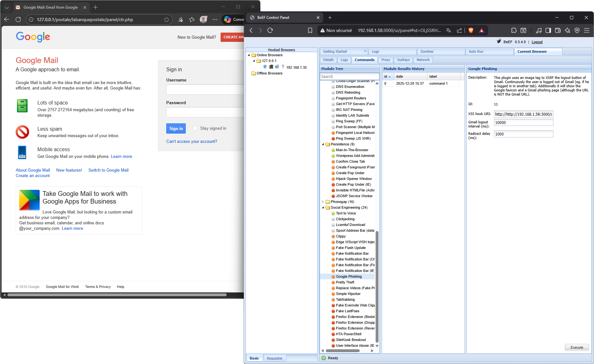
Task: Click the Brave wallet icon
Action: pyautogui.click(x=558, y=30)
